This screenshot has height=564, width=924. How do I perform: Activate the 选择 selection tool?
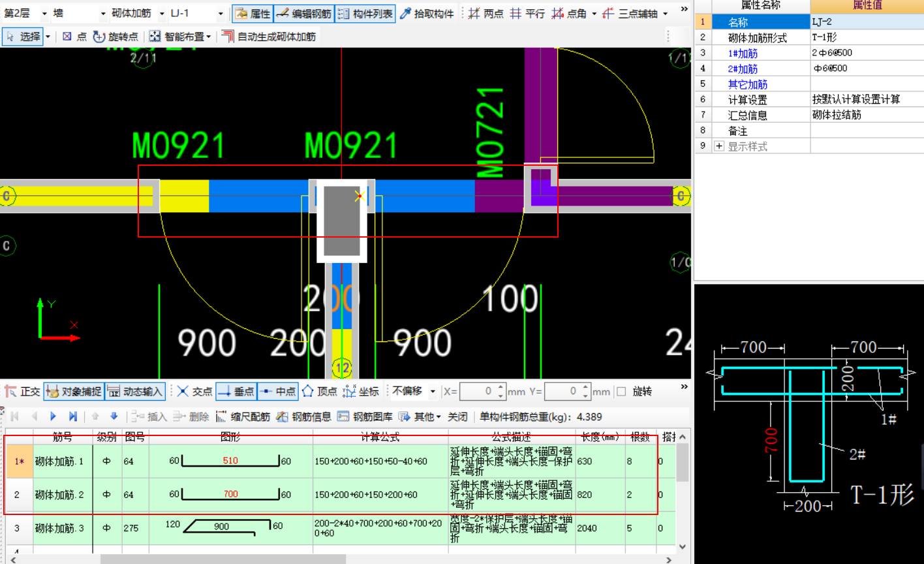coord(23,37)
